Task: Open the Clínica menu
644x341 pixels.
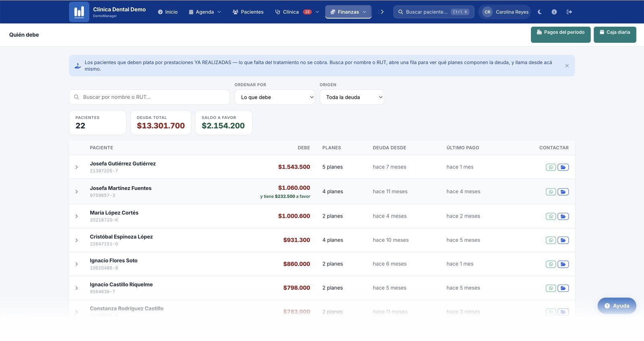Action: pyautogui.click(x=297, y=12)
